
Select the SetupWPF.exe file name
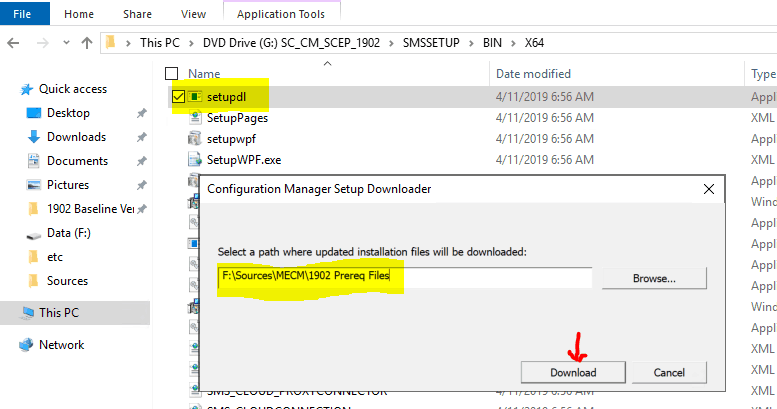pos(244,160)
